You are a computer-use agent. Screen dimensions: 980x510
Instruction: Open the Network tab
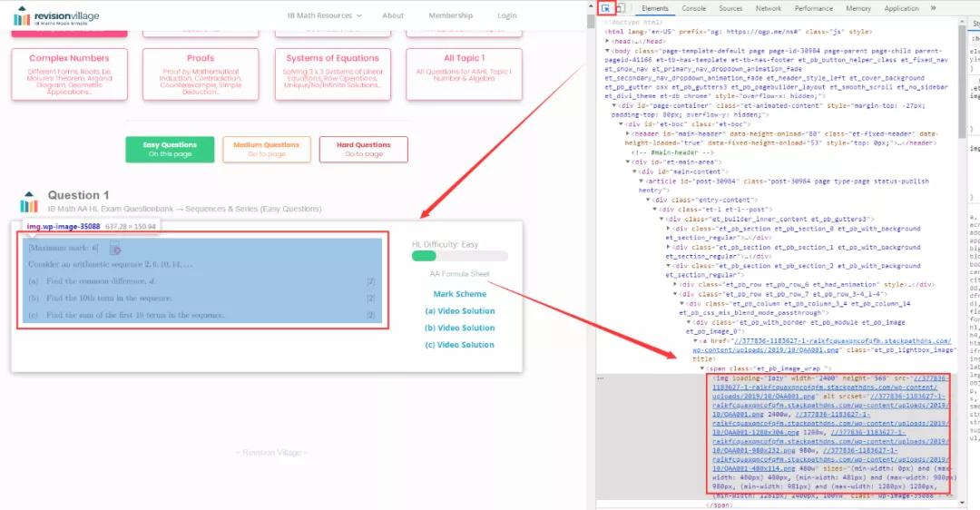769,8
